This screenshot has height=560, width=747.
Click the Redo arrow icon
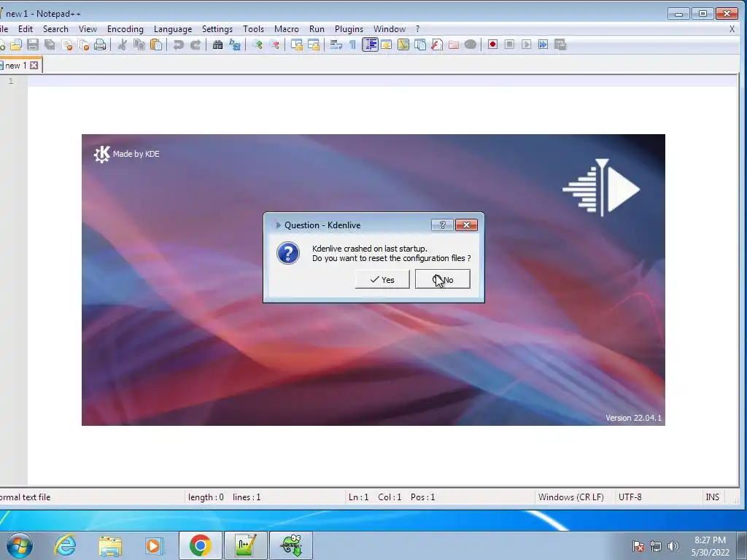[x=196, y=44]
